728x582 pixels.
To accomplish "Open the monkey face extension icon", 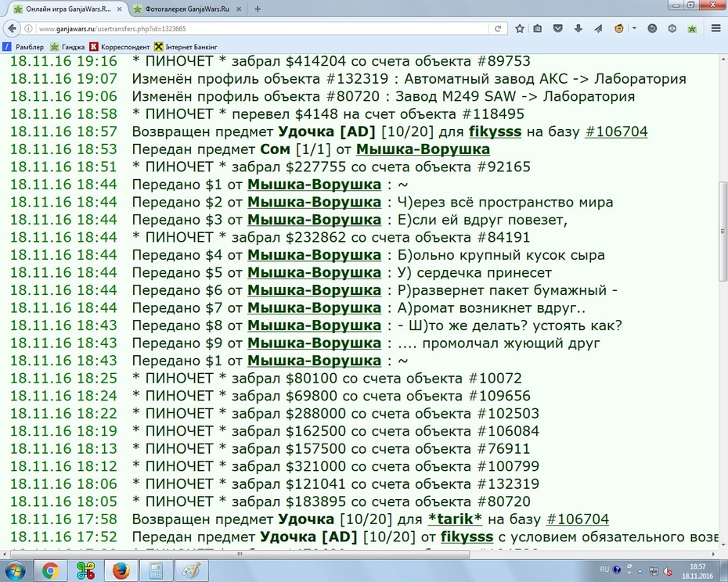I will tap(619, 29).
